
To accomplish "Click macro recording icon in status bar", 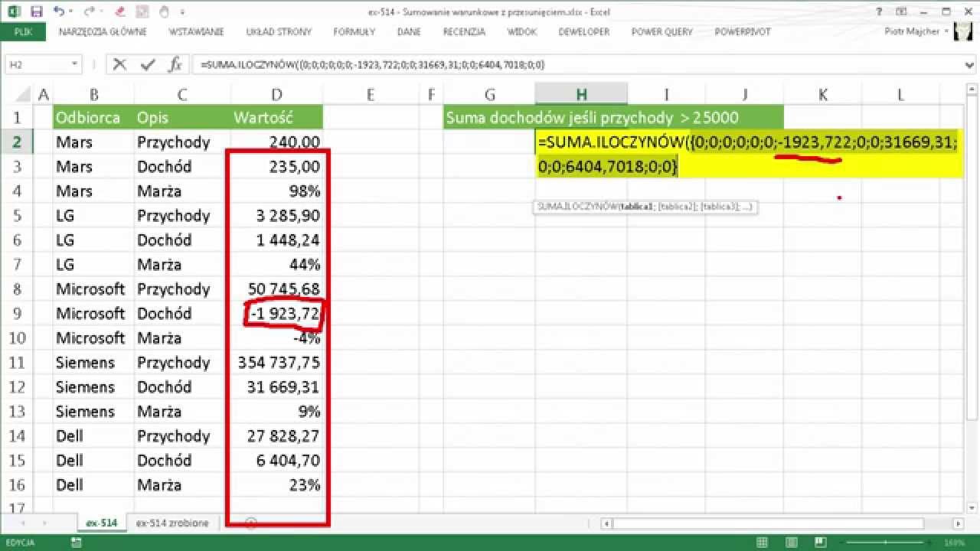I will (76, 543).
